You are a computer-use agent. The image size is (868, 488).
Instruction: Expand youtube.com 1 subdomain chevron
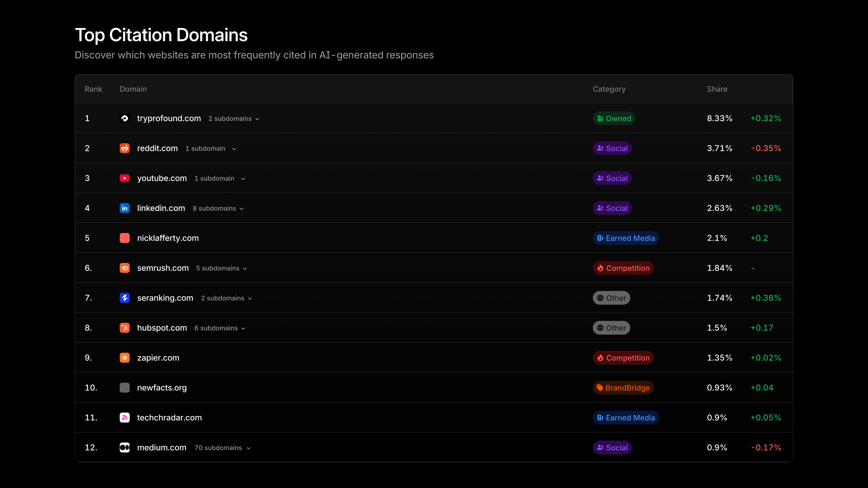(243, 179)
